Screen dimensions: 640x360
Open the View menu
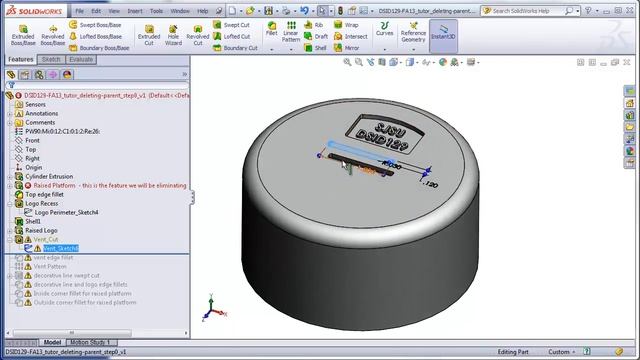pyautogui.click(x=114, y=11)
